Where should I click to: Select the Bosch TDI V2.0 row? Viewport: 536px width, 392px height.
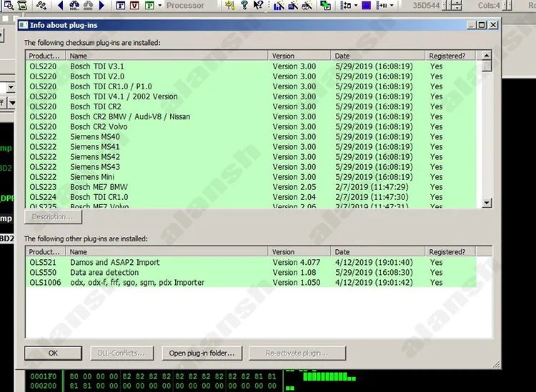tap(251, 76)
